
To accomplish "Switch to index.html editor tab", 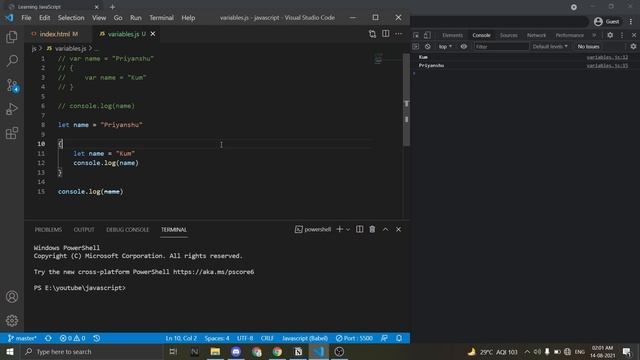I will pyautogui.click(x=55, y=34).
